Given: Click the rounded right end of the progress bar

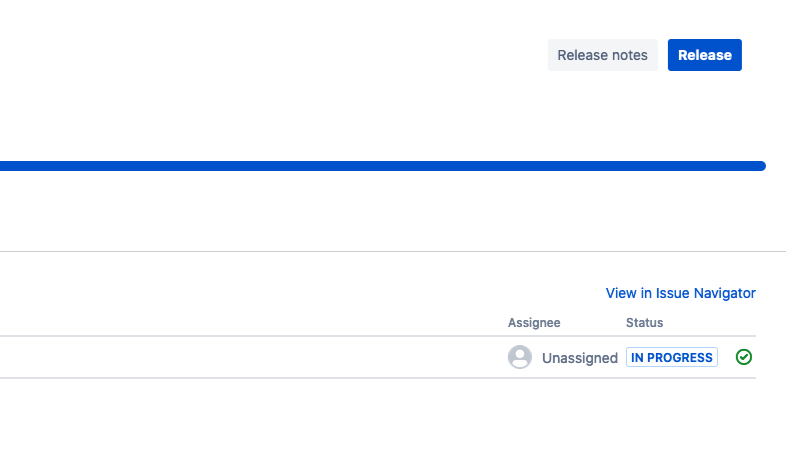Looking at the screenshot, I should [x=760, y=166].
